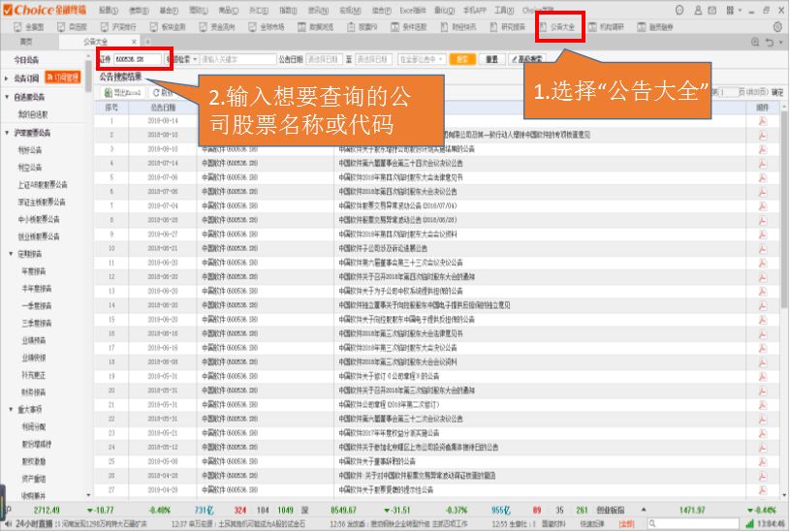Open the 宏观(M) menu

tap(350, 10)
